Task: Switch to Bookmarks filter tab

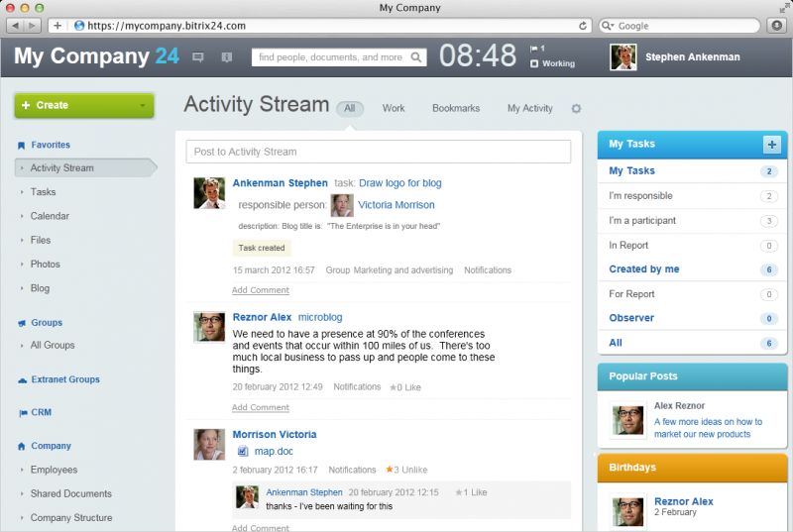Action: (456, 108)
